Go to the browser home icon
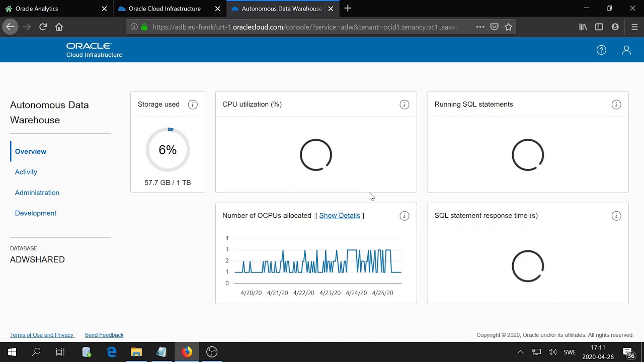 tap(59, 27)
